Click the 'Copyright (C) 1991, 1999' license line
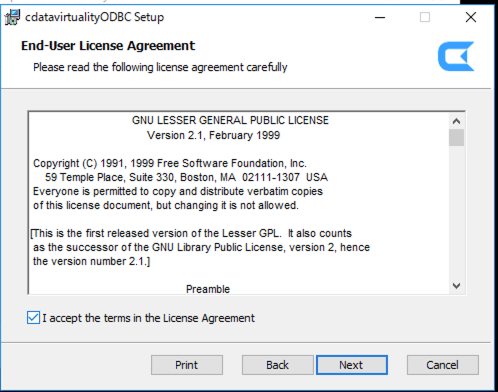The height and width of the screenshot is (392, 498). (170, 163)
